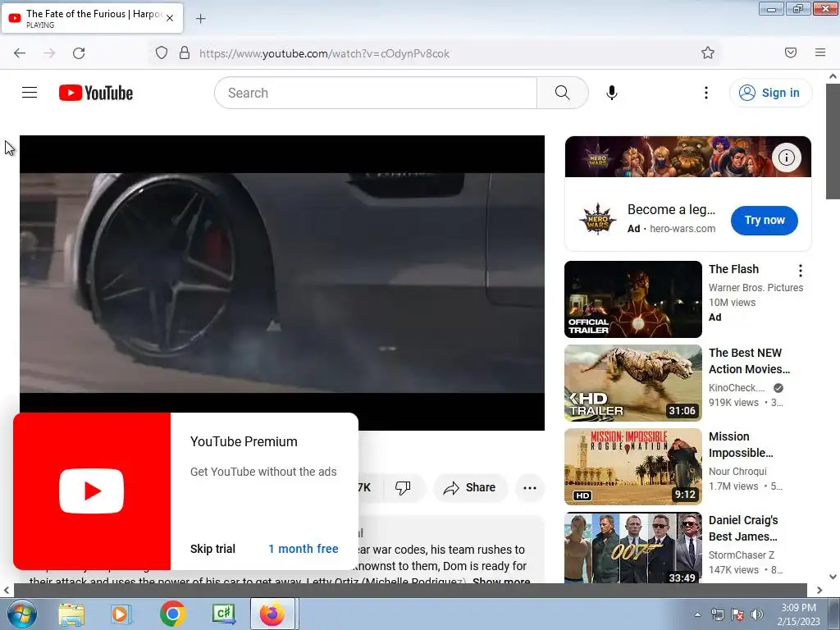This screenshot has width=840, height=630.
Task: Open Windows Explorer from taskbar
Action: (71, 614)
